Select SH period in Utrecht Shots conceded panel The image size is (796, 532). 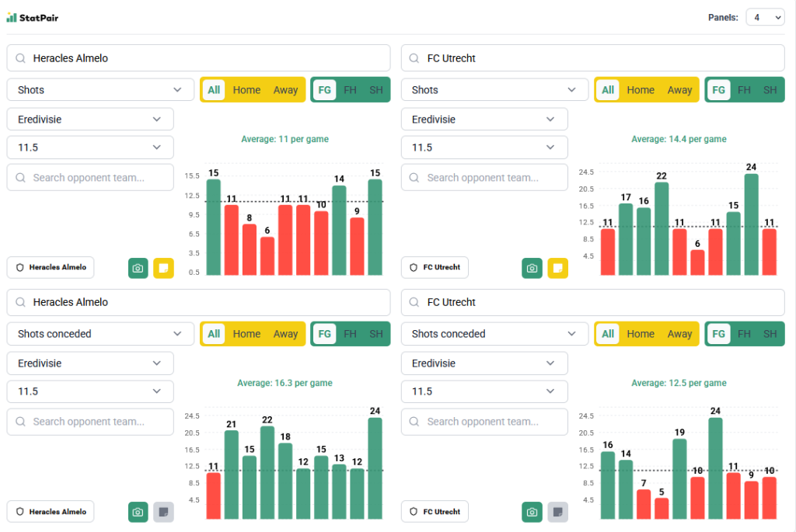tap(770, 334)
